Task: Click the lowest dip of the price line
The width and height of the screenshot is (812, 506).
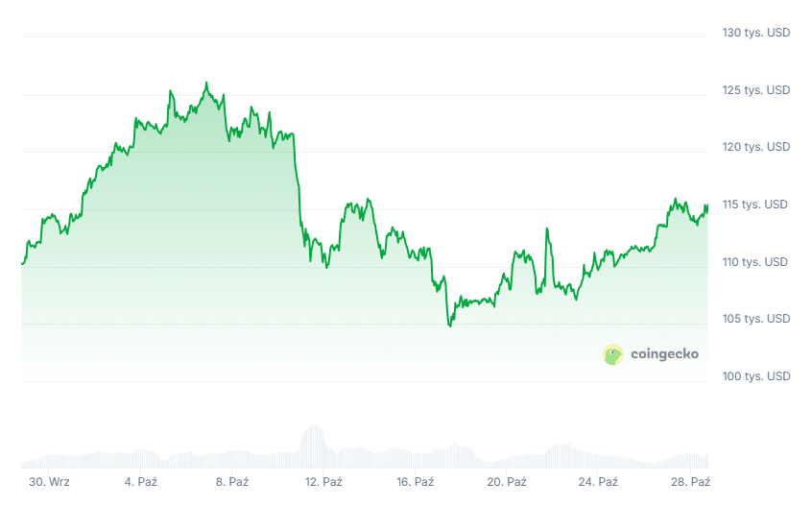Action: pyautogui.click(x=449, y=326)
